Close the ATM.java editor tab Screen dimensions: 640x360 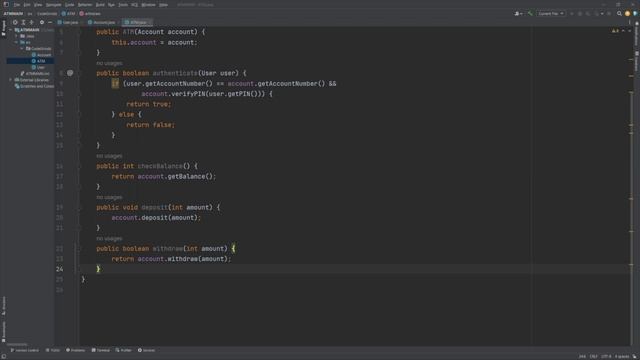(x=150, y=22)
